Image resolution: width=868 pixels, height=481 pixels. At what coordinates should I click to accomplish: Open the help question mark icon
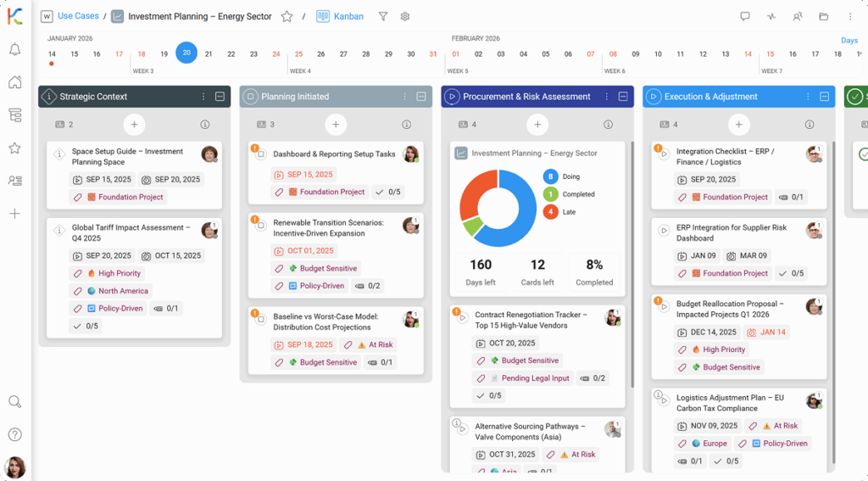pos(14,434)
